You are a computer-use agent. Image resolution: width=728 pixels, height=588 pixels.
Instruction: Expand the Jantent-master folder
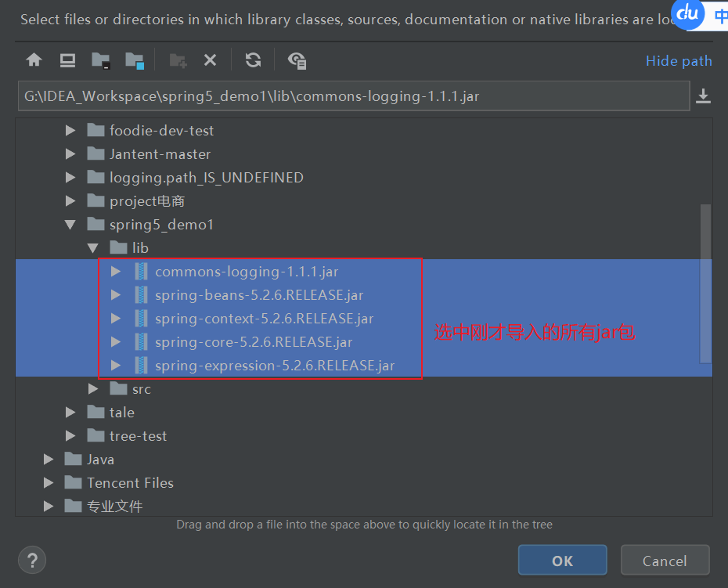70,153
